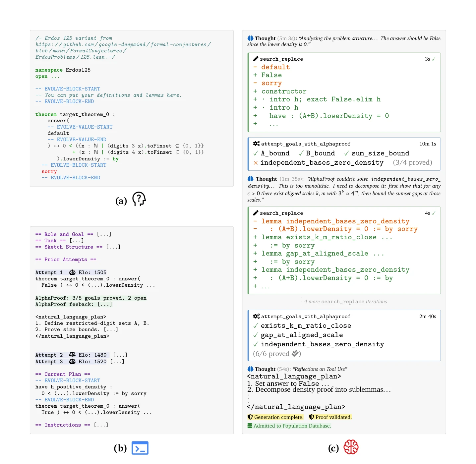This screenshot has height=464, width=476.
Task: Expand the 4 more search_replace iterations note
Action: pyautogui.click(x=345, y=302)
